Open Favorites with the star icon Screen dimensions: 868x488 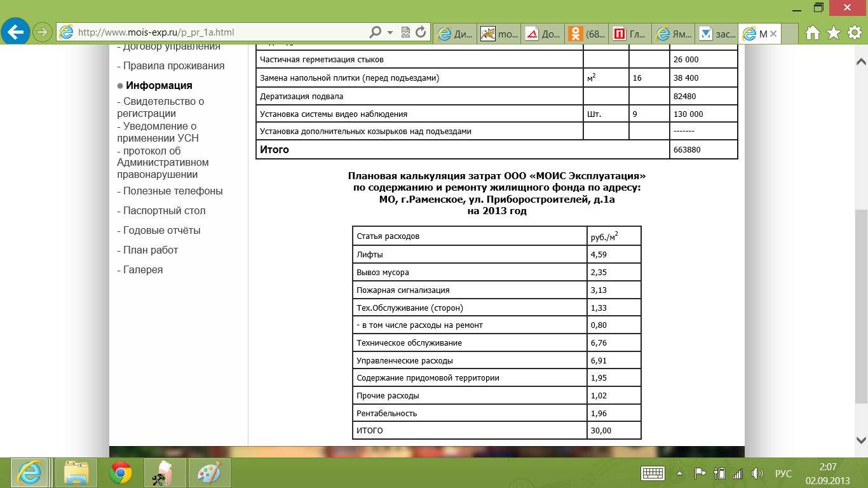point(834,32)
